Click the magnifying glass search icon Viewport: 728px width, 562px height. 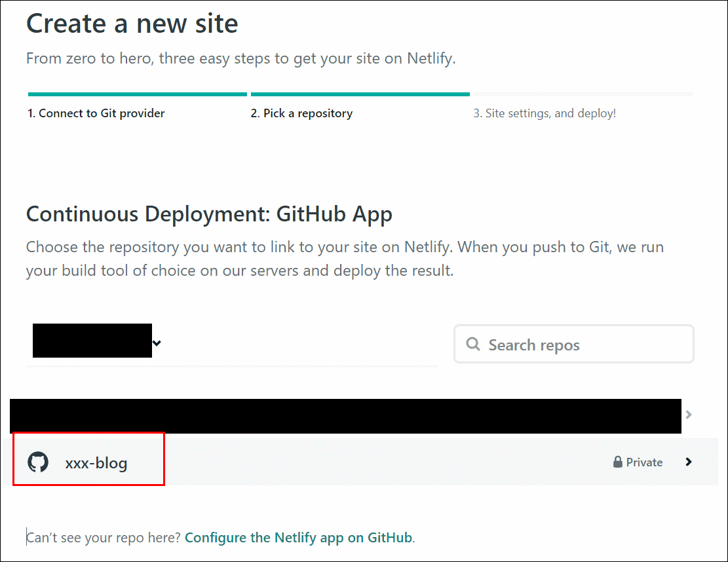(x=472, y=344)
